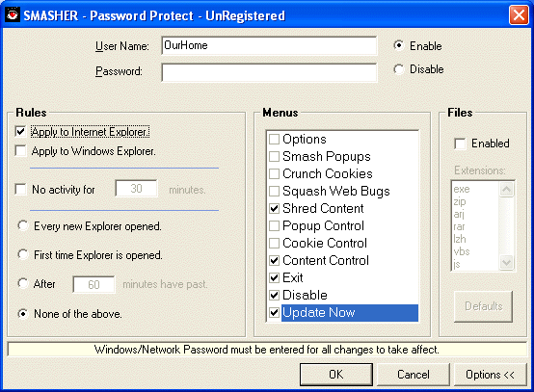Select First time Explorer is opened
The image size is (534, 392).
pos(23,254)
